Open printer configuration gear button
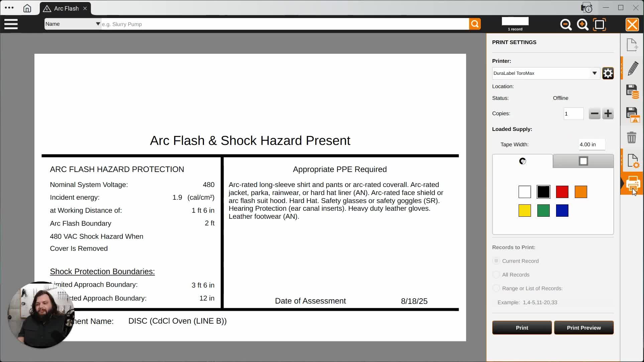This screenshot has height=362, width=644. coord(608,73)
